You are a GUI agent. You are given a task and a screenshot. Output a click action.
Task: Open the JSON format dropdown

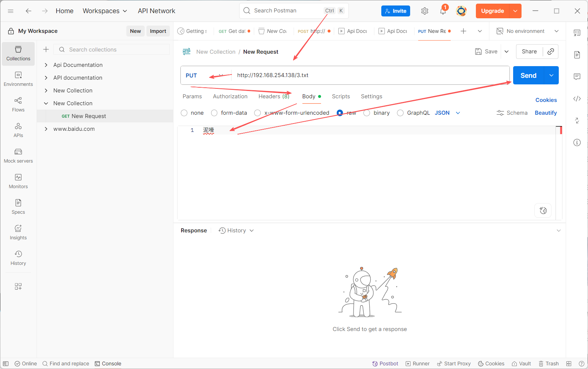tap(447, 113)
